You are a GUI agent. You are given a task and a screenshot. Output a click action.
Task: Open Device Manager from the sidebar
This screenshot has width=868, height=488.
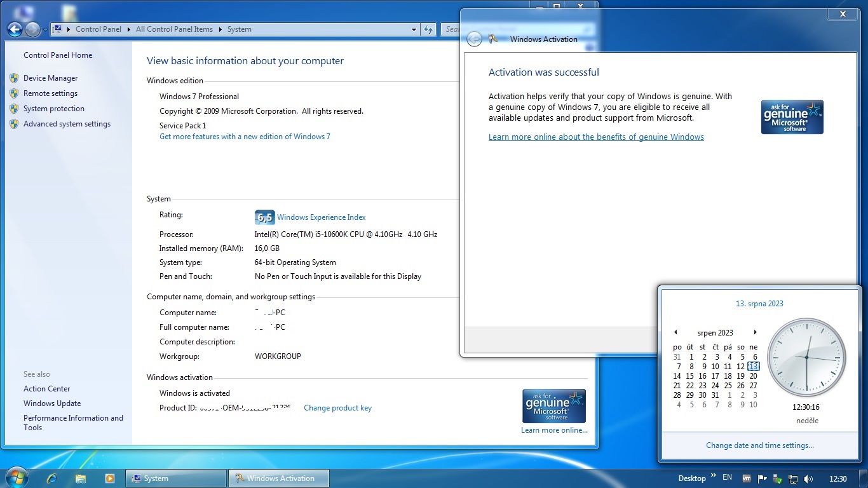pos(51,78)
